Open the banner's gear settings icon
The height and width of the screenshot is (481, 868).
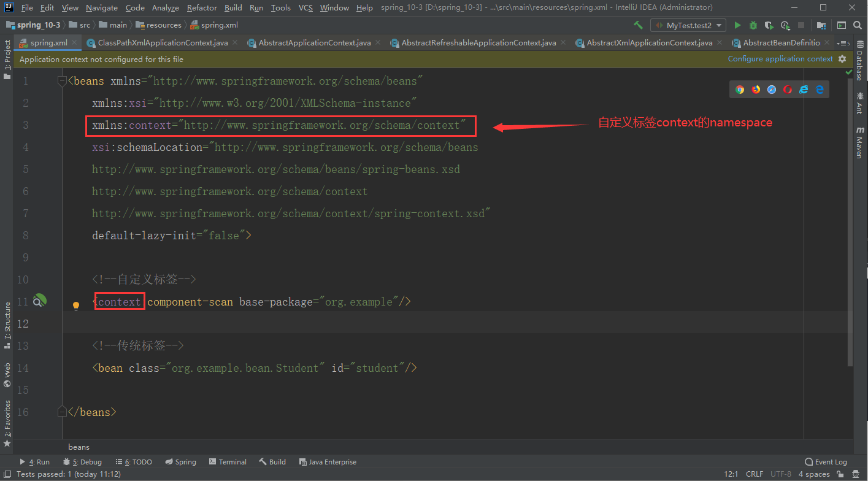point(842,59)
